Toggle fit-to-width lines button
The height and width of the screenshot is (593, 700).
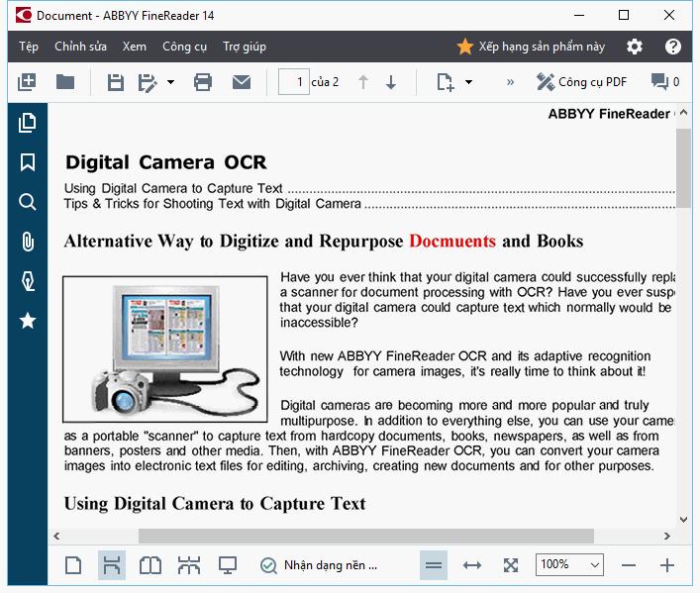click(x=434, y=565)
